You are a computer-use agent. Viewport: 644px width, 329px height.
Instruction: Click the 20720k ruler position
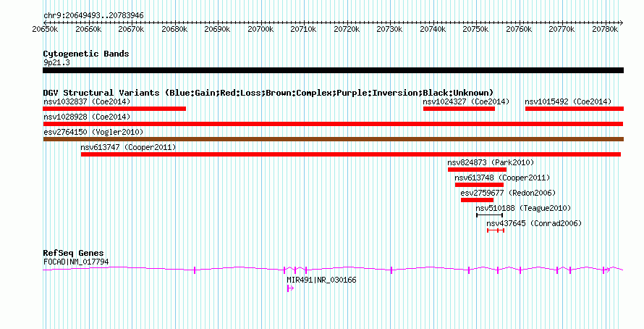[347, 29]
